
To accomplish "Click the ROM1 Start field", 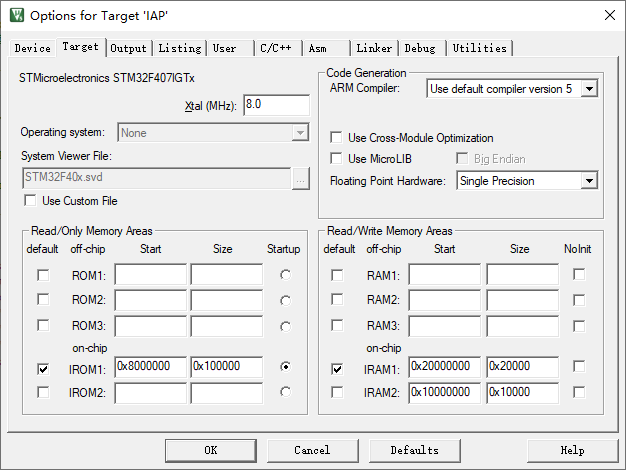I will point(151,274).
